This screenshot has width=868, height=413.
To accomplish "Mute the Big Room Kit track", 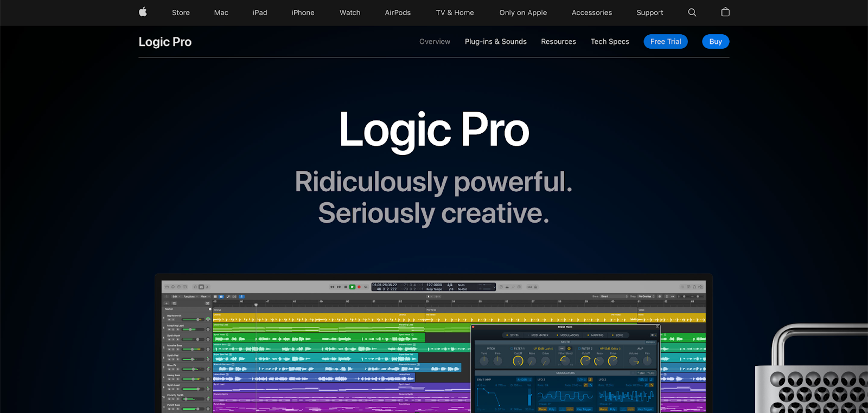I will coord(169,320).
